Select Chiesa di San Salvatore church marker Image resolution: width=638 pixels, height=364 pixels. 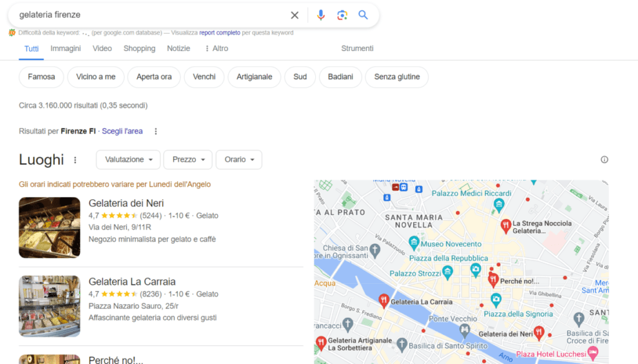[375, 251]
